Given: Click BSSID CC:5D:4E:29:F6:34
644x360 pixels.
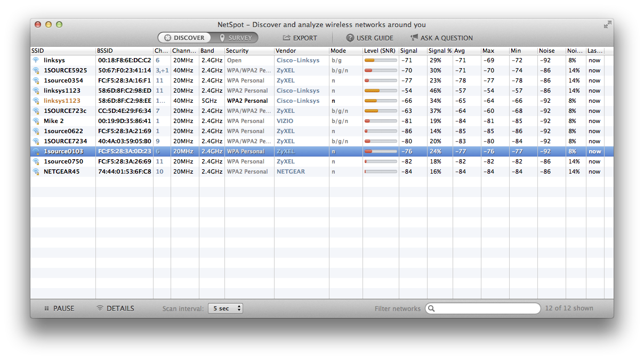Looking at the screenshot, I should (x=124, y=111).
